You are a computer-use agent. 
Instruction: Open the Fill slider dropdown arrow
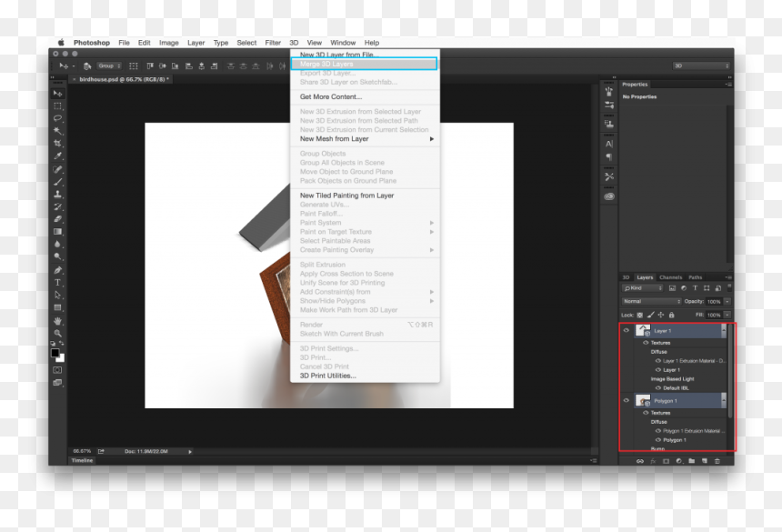[x=727, y=316]
